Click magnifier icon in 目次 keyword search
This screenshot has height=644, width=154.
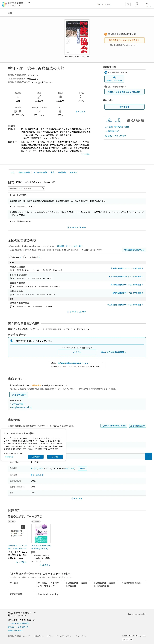click(x=43, y=189)
